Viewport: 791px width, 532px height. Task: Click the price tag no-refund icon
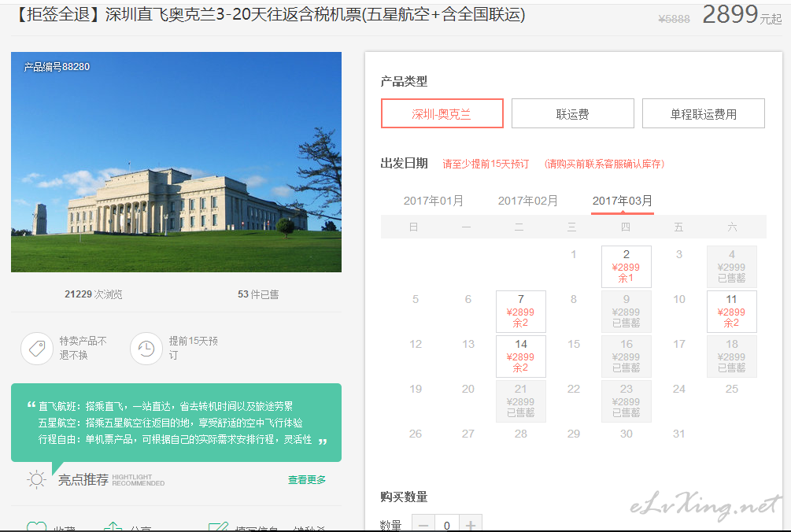point(37,348)
